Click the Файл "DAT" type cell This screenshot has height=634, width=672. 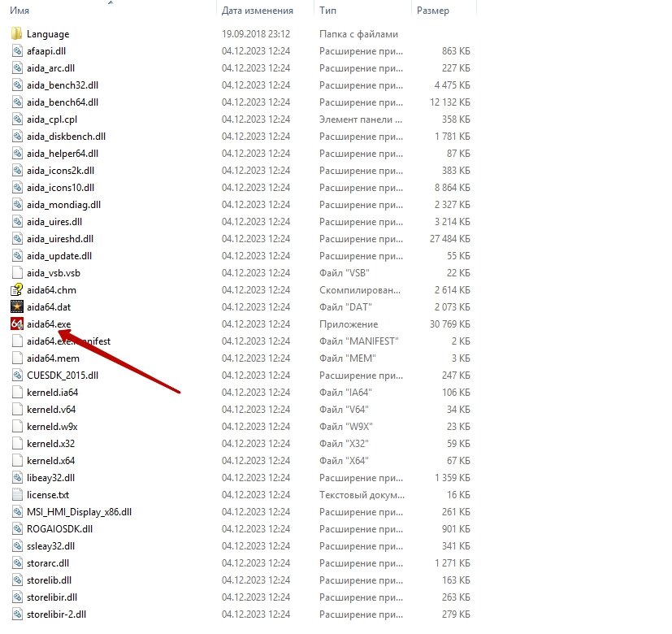point(345,307)
